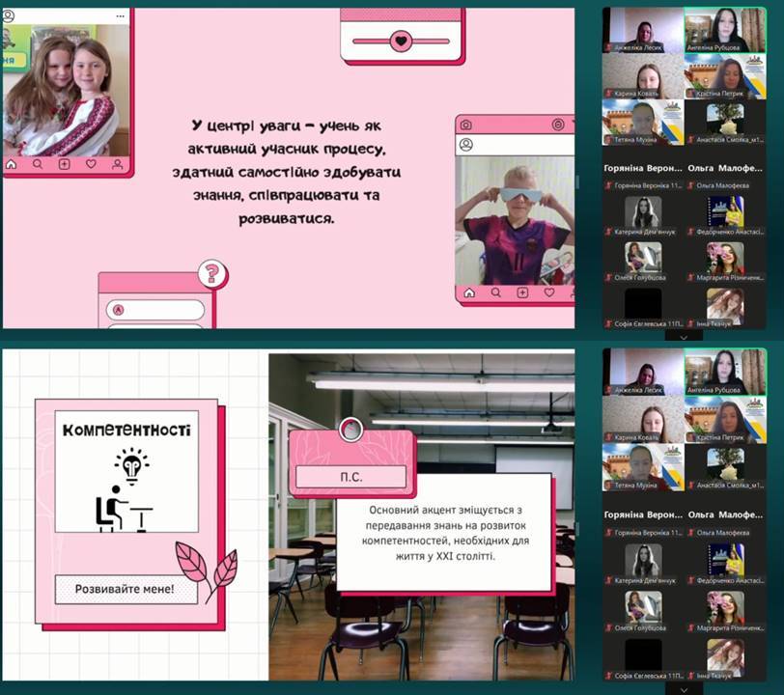
Task: Click the heart handle on the pink slider
Action: (401, 41)
